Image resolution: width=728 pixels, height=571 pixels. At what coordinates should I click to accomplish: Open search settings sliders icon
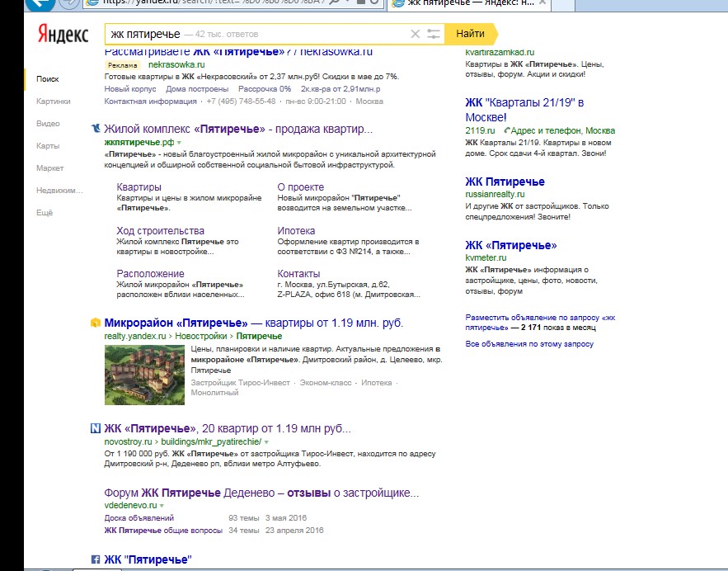(x=434, y=34)
